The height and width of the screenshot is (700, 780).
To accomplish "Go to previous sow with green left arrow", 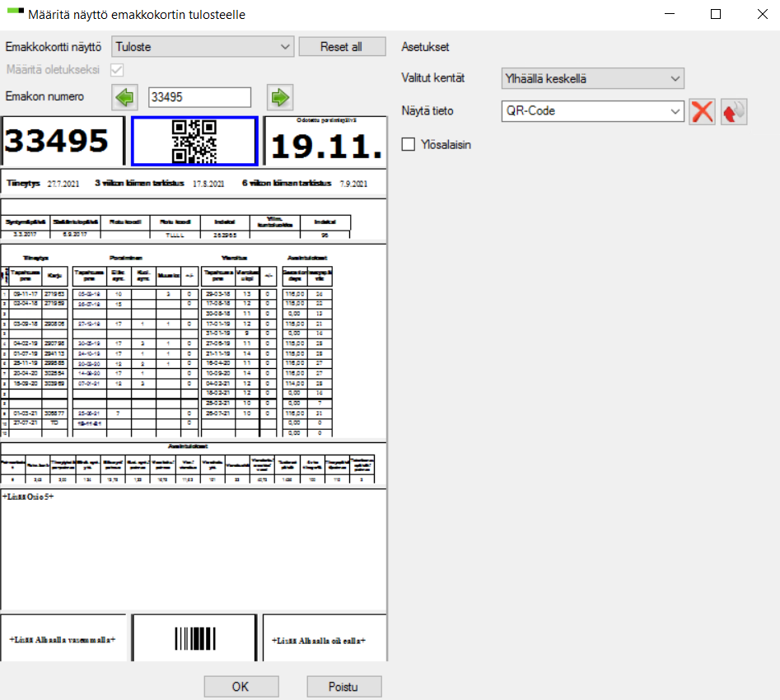I will (x=124, y=97).
